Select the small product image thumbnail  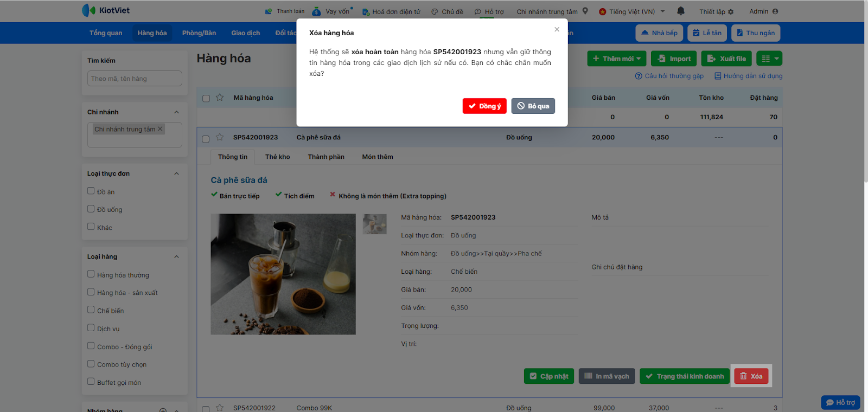click(x=375, y=224)
